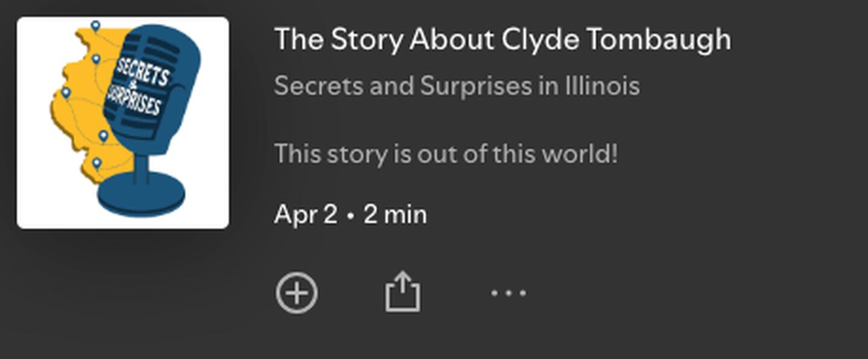The height and width of the screenshot is (359, 868).
Task: Open 'The Story About Clyde Tombaugh' episode
Action: 503,40
